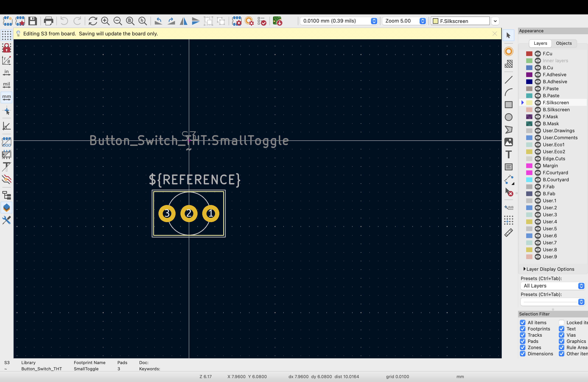Zoom to fit footprint
The width and height of the screenshot is (588, 382).
130,21
